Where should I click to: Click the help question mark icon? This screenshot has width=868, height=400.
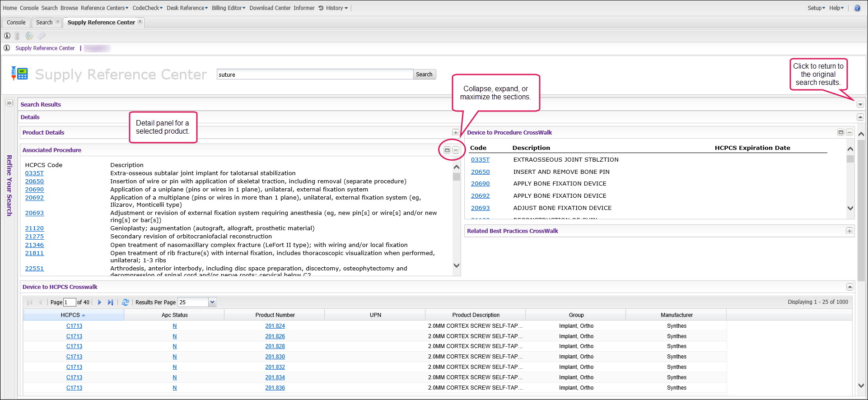pos(857,8)
